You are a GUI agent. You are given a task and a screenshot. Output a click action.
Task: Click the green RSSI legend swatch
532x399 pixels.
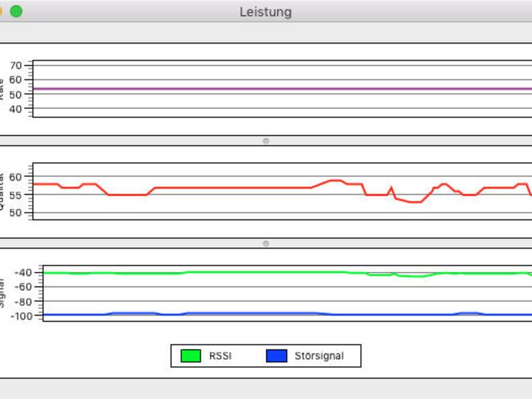pos(191,356)
